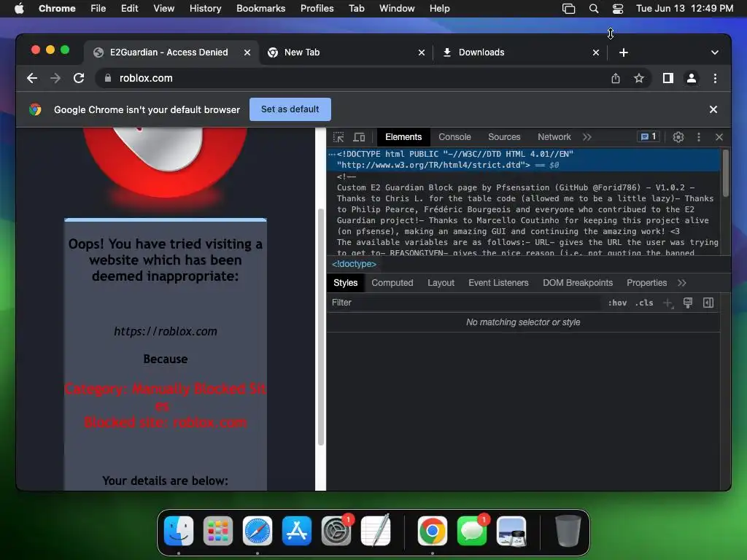The width and height of the screenshot is (747, 560).
Task: View site information lock icon
Action: pos(108,78)
